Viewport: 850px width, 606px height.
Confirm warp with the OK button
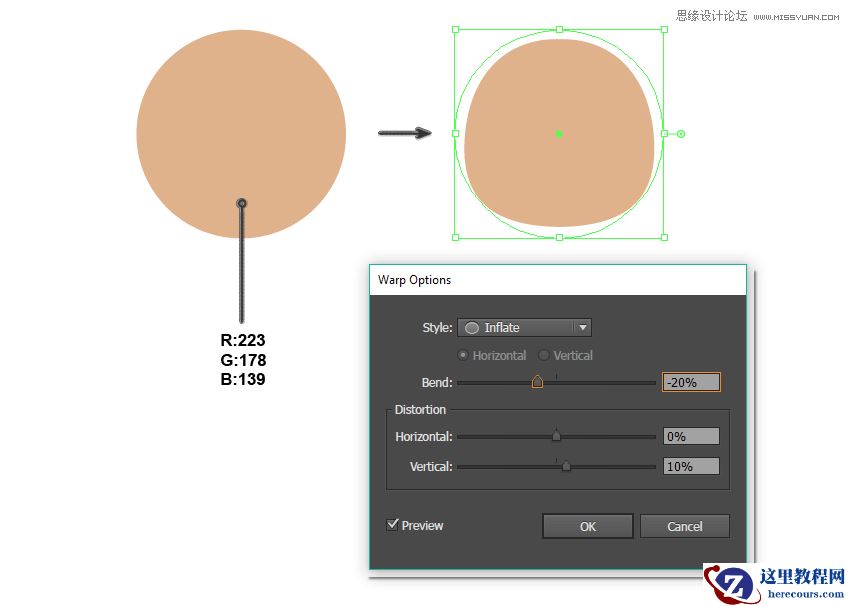588,526
